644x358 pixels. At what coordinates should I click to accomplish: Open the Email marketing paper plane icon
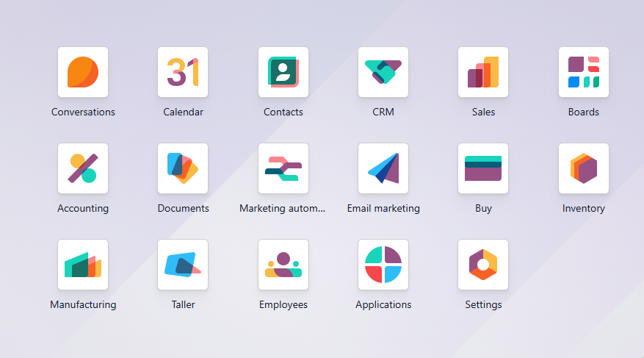coord(383,168)
